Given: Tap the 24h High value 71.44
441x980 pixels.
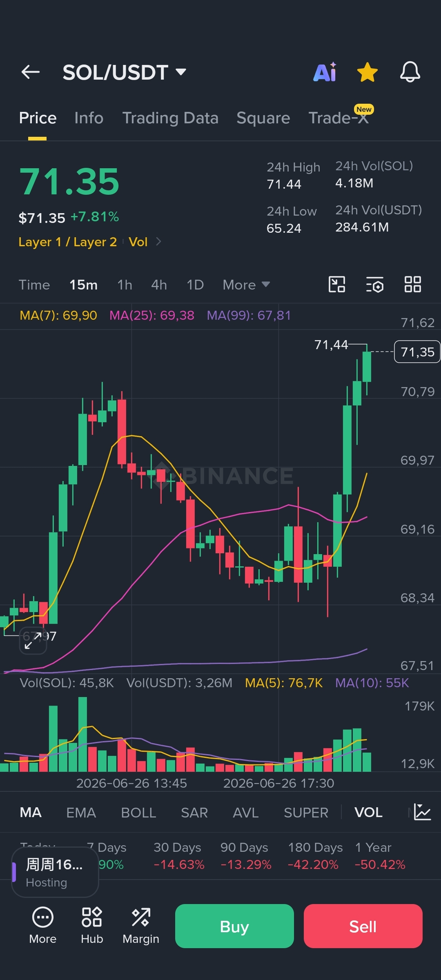Looking at the screenshot, I should pyautogui.click(x=284, y=184).
